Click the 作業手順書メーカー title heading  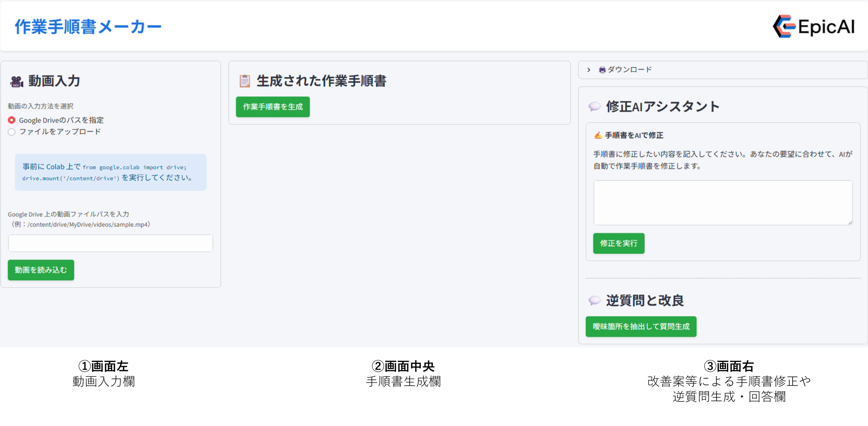tap(88, 27)
